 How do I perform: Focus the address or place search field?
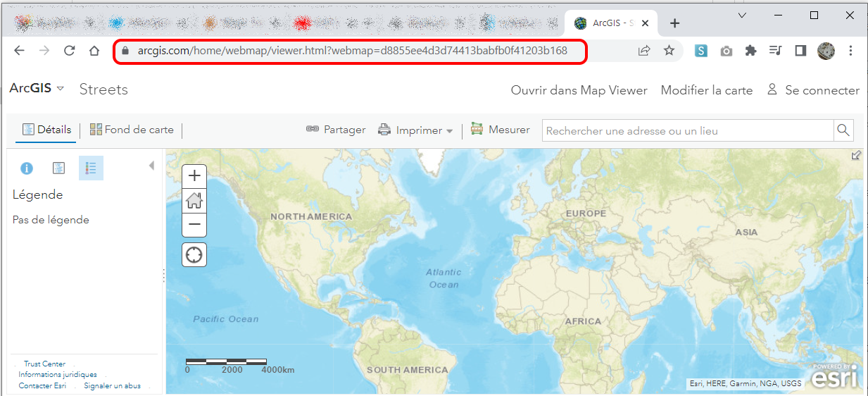click(686, 130)
